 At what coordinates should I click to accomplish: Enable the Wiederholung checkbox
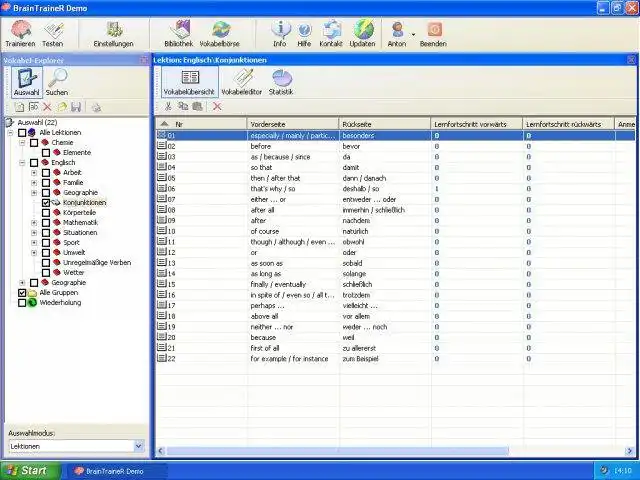pos(22,303)
